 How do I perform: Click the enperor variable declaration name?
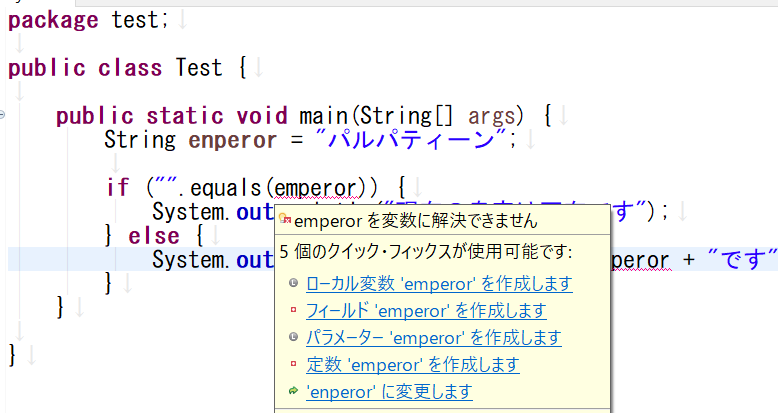231,140
